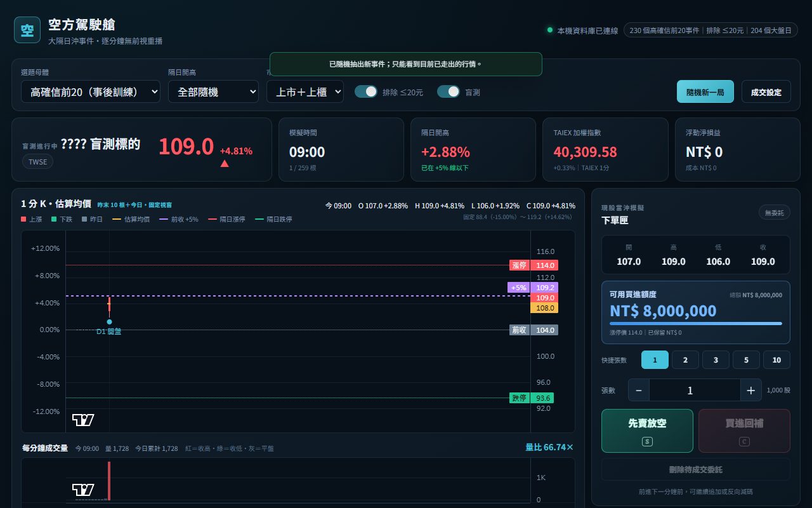Click the 模擬時間 09:00 value
This screenshot has height=508, width=812.
coord(307,152)
